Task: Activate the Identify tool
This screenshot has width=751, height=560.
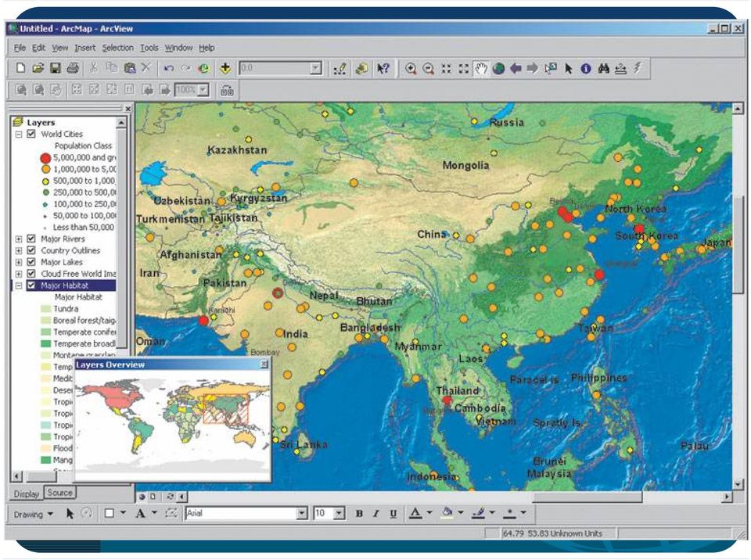Action: coord(585,69)
